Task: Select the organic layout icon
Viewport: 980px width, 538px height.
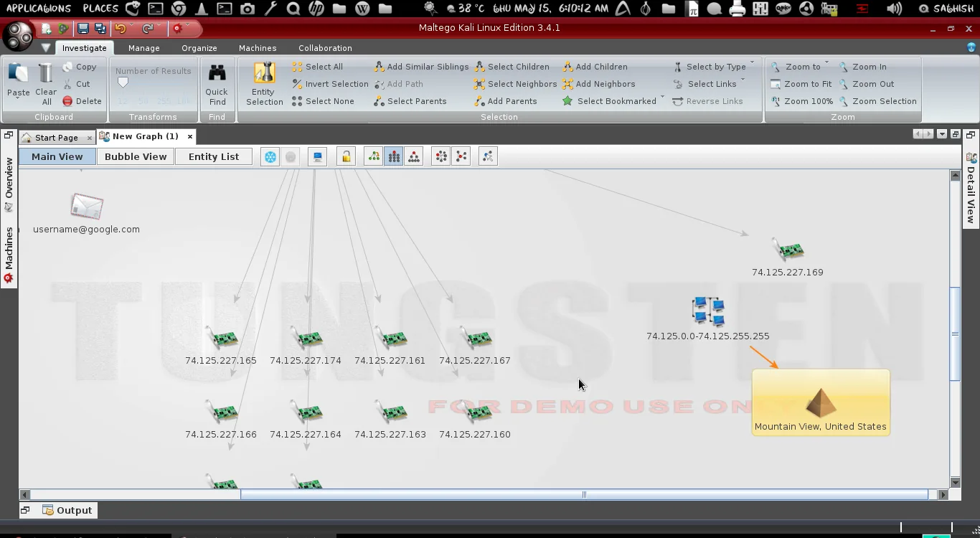Action: (461, 156)
